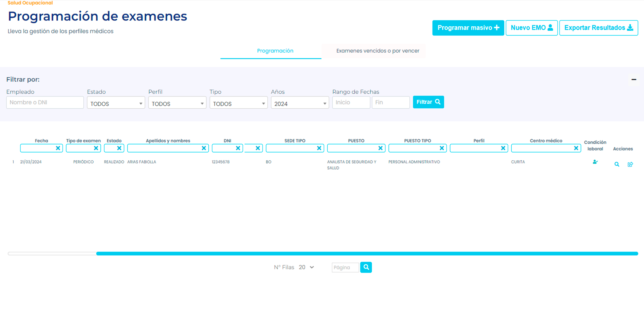Click the Inicio date field
The width and height of the screenshot is (644, 333).
tap(351, 102)
